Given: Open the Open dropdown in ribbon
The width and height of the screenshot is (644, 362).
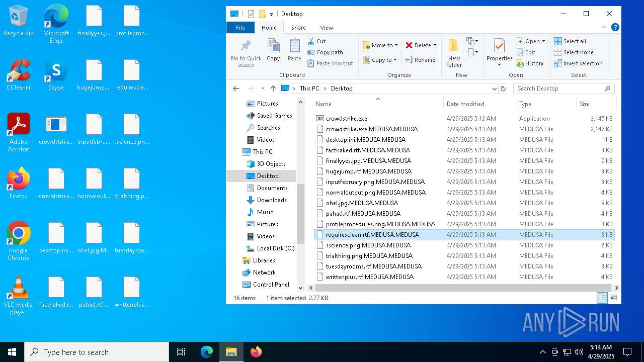Looking at the screenshot, I should coord(531,41).
